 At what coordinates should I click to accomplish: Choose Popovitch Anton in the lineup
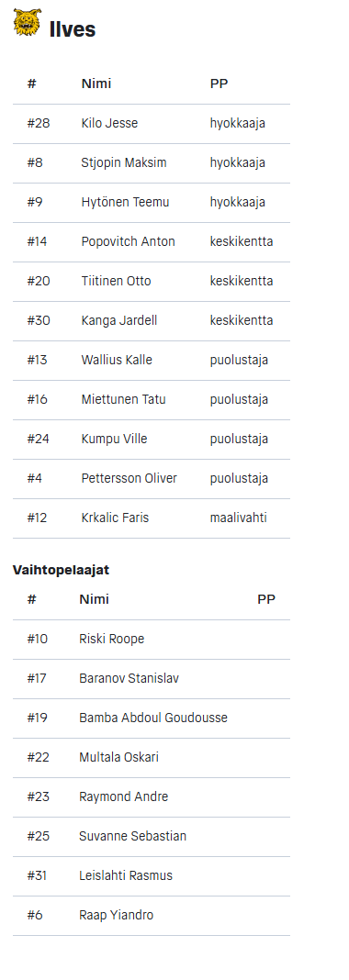click(152, 242)
